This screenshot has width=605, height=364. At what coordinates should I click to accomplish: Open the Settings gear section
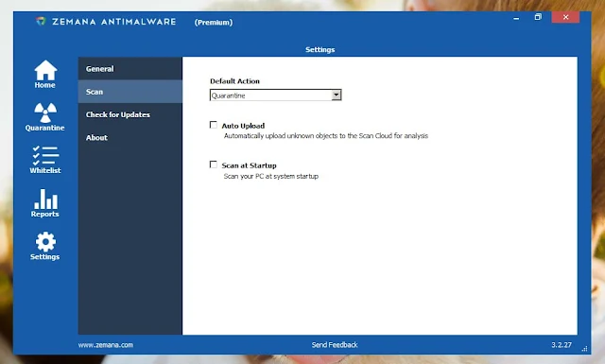click(x=45, y=246)
